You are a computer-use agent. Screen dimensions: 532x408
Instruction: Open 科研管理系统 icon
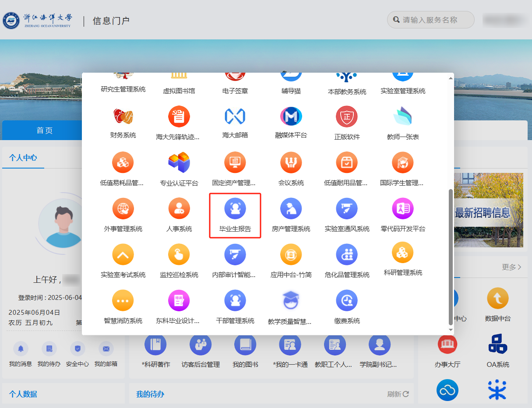coord(403,253)
